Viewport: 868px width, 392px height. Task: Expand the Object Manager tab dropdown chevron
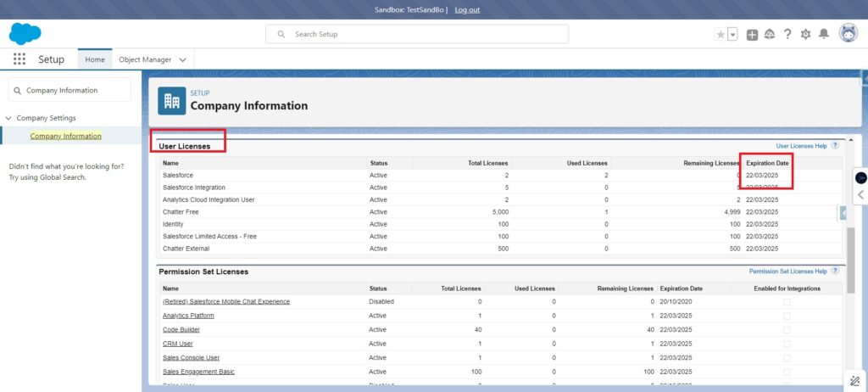click(183, 59)
